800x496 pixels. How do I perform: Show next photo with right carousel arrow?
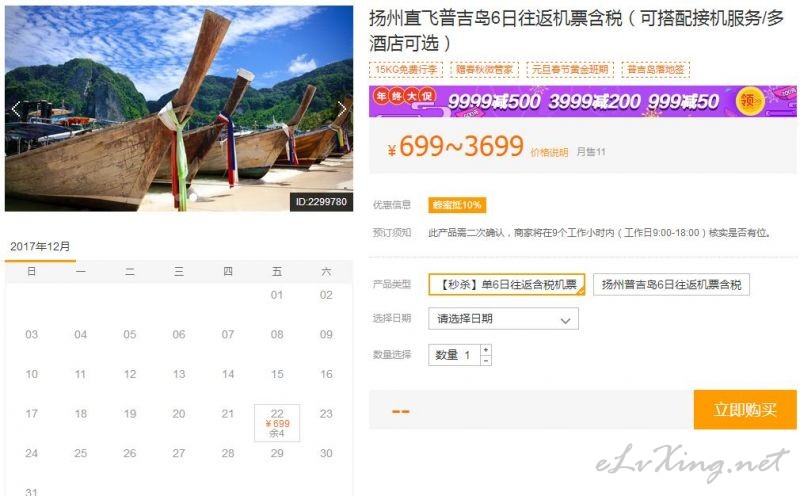coord(341,109)
